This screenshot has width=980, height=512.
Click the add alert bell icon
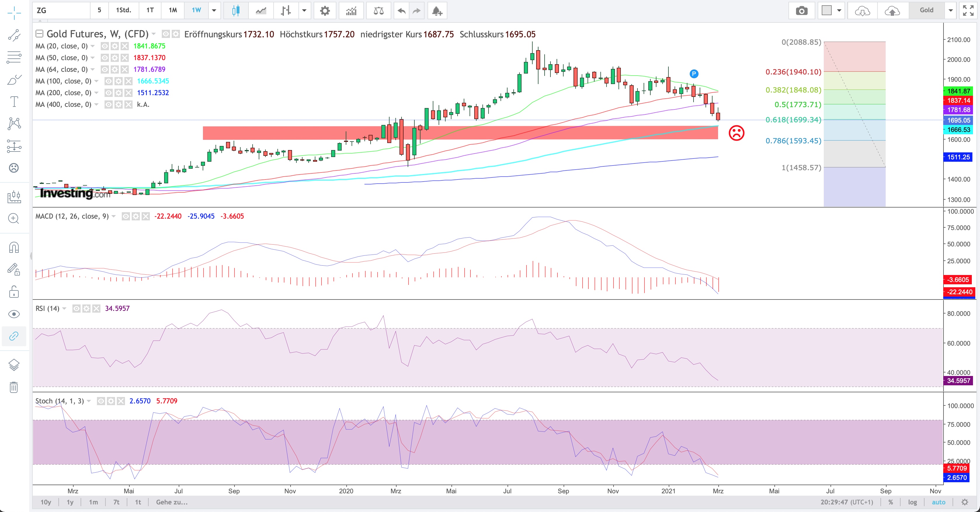(x=437, y=11)
